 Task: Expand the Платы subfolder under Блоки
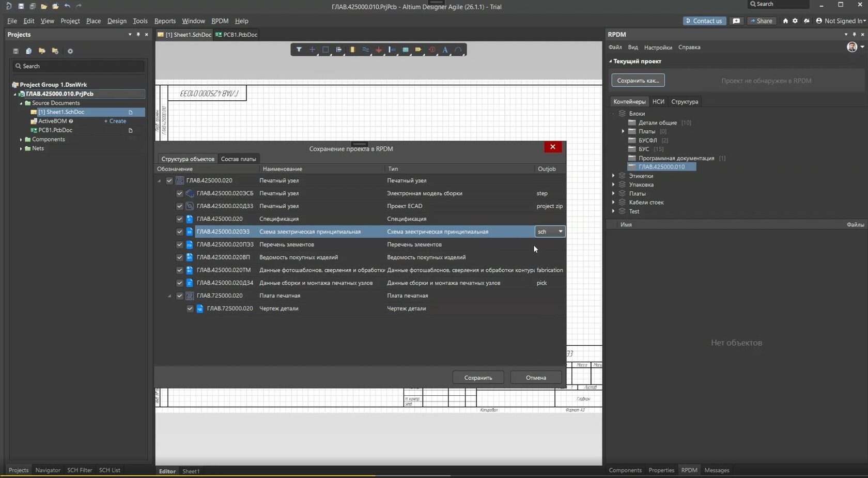(x=623, y=131)
